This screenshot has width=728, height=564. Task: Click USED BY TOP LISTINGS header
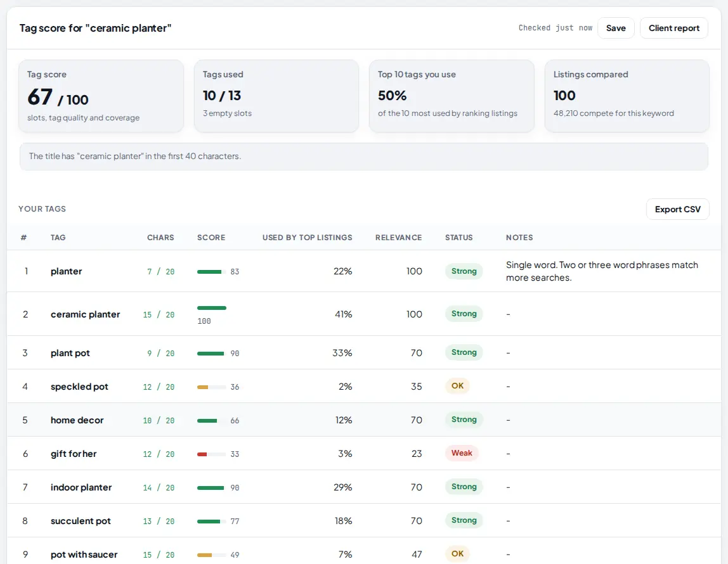coord(308,238)
